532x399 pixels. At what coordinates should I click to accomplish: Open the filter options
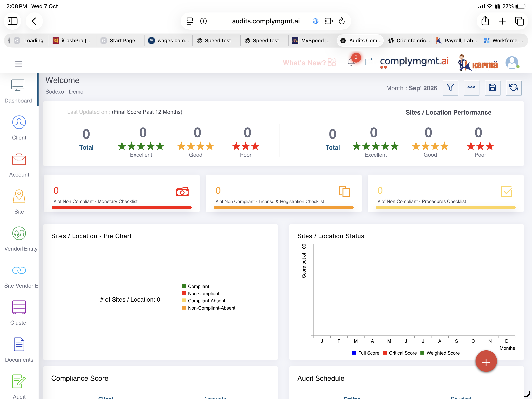450,88
